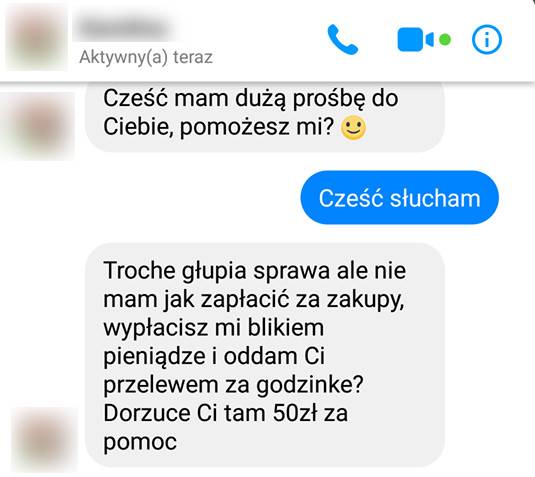Click the 'pomożesz mi?' text in first message

click(257, 128)
